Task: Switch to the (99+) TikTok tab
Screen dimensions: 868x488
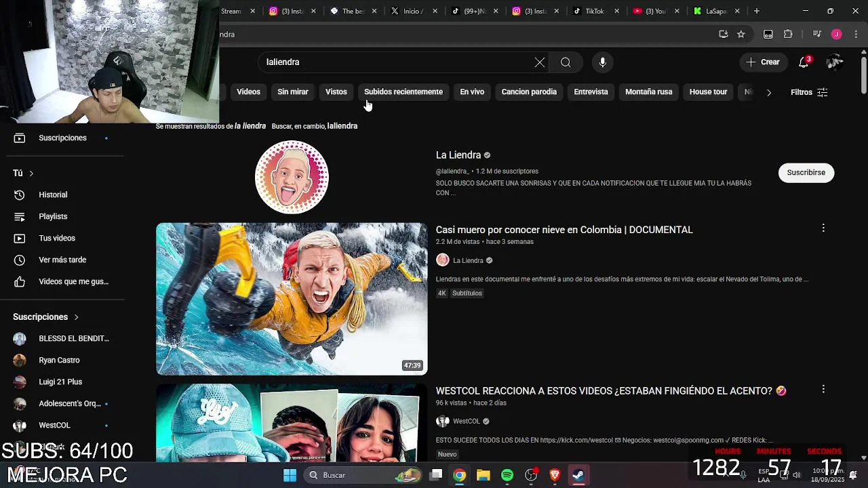Action: click(x=474, y=11)
